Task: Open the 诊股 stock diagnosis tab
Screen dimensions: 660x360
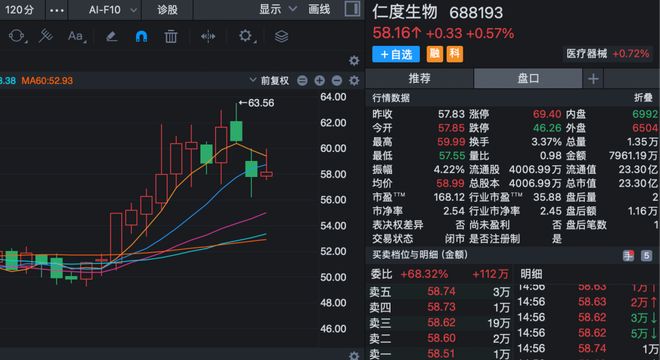Action: [167, 10]
